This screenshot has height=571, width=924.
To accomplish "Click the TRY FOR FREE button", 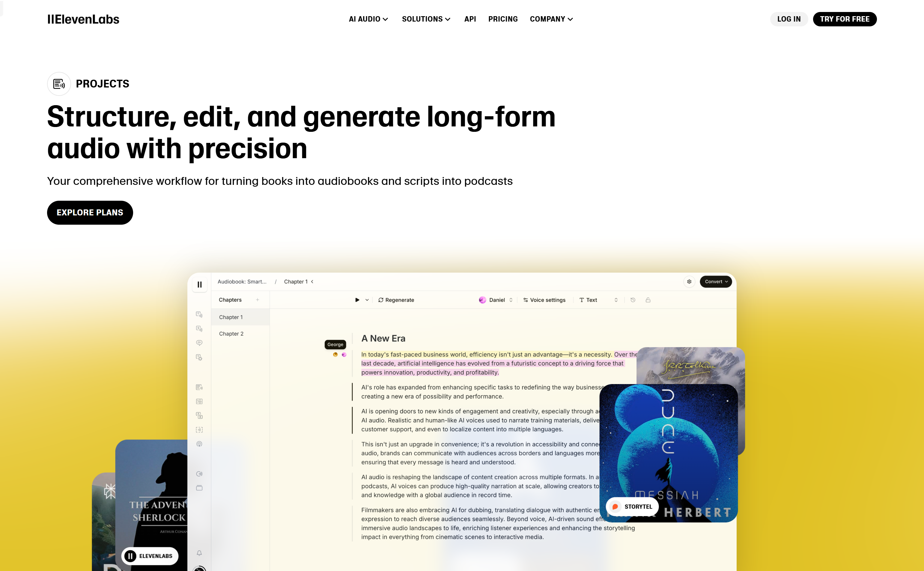I will (x=845, y=19).
